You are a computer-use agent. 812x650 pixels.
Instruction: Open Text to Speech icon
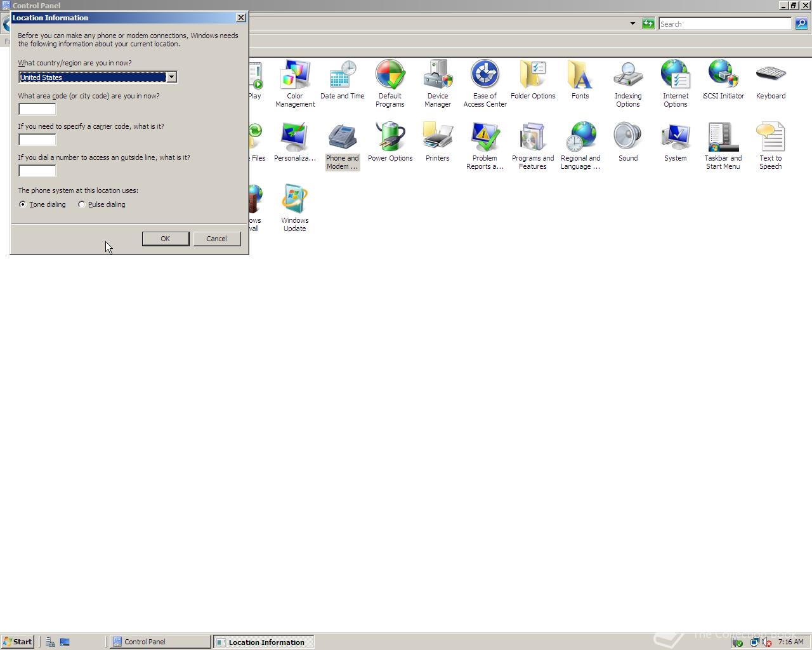coord(771,146)
